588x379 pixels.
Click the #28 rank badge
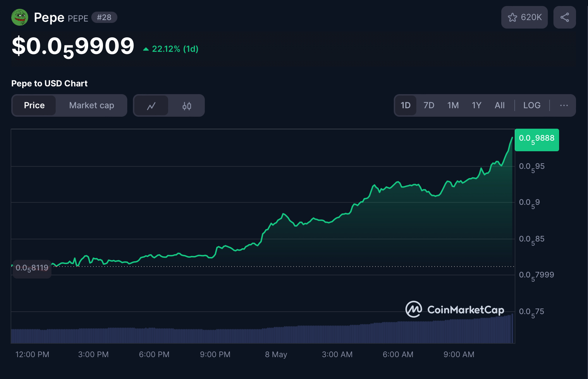tap(104, 17)
